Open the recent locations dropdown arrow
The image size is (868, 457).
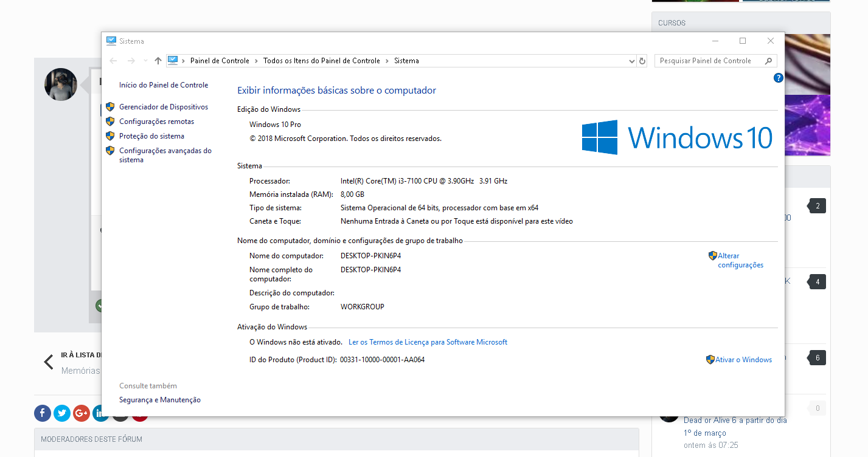point(145,61)
